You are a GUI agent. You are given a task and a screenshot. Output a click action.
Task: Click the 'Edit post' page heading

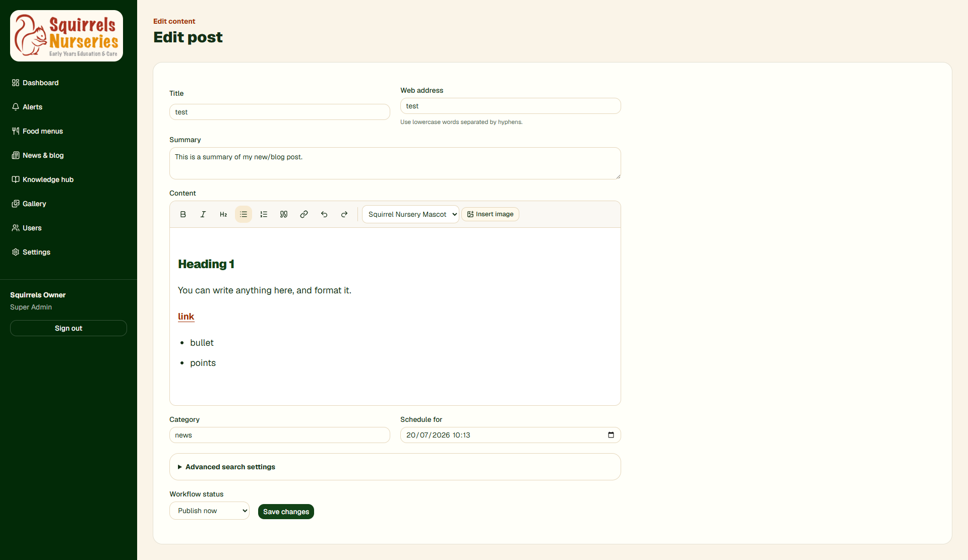click(x=188, y=37)
